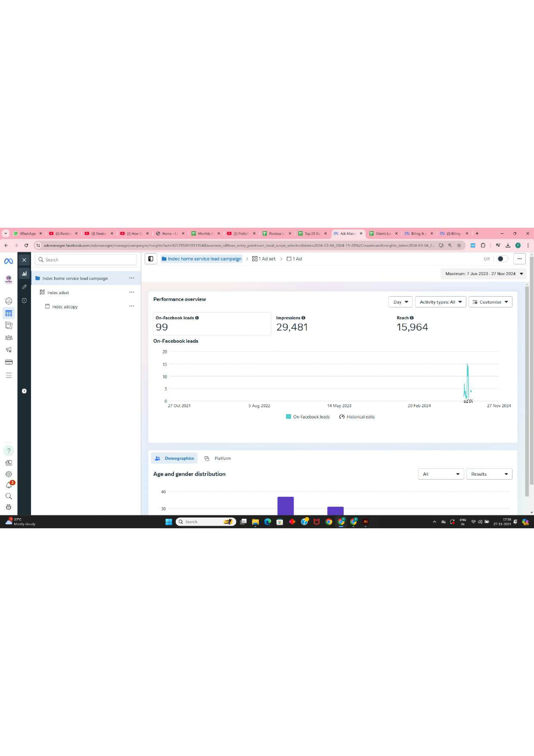Select the Demographics tab

point(174,458)
